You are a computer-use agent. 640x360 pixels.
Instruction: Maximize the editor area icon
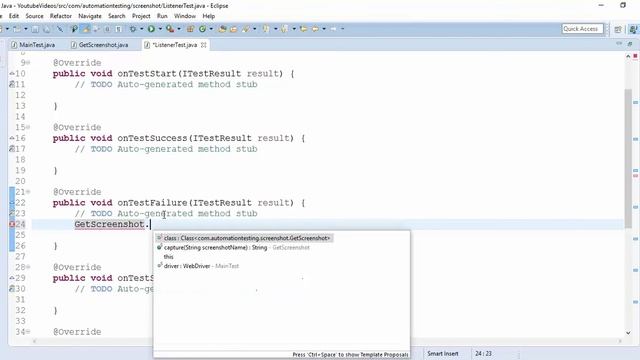coord(630,43)
